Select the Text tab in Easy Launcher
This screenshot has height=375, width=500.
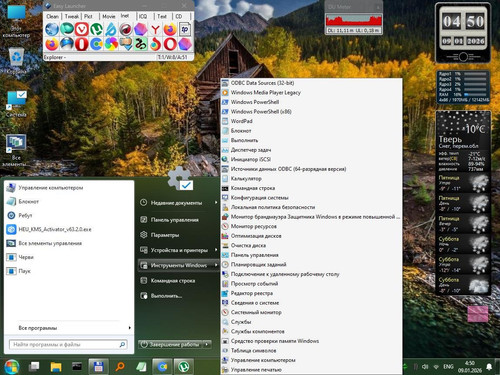click(x=162, y=16)
